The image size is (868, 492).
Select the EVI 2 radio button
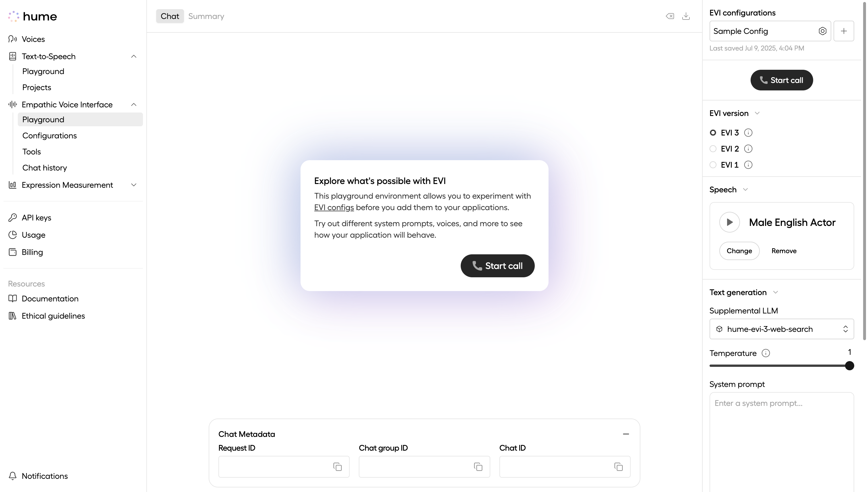click(x=713, y=149)
